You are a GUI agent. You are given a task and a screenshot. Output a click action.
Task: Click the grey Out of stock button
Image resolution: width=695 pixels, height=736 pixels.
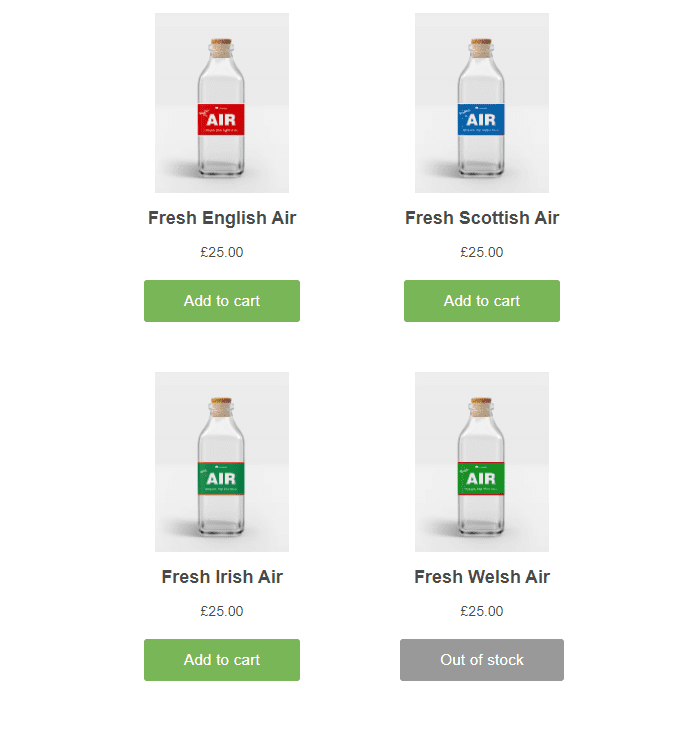tap(482, 660)
